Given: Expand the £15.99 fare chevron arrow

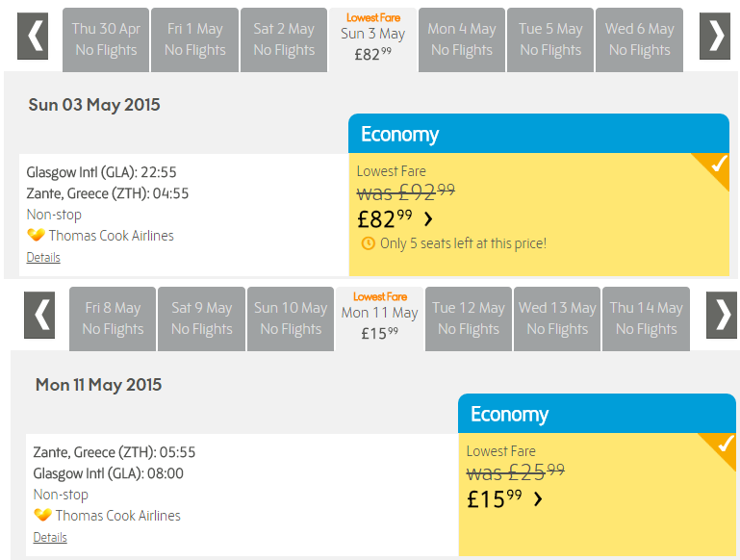Looking at the screenshot, I should (x=538, y=498).
